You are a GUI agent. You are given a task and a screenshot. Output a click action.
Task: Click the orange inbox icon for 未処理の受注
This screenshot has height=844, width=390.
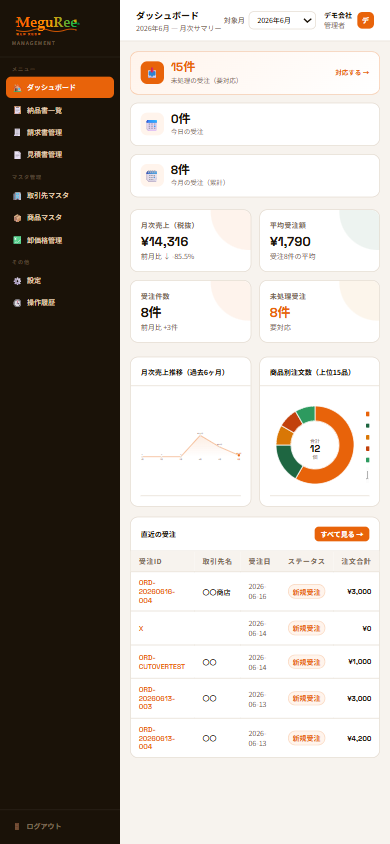click(x=152, y=73)
